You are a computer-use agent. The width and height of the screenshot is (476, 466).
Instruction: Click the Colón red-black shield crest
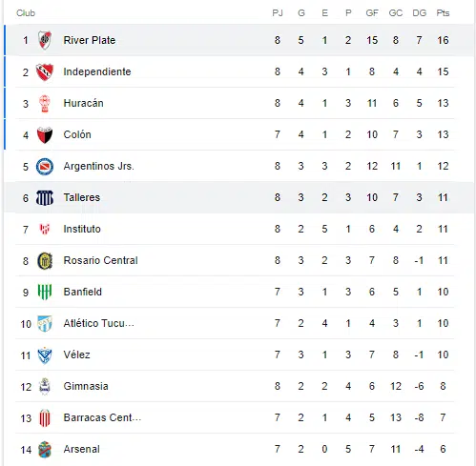tap(45, 134)
